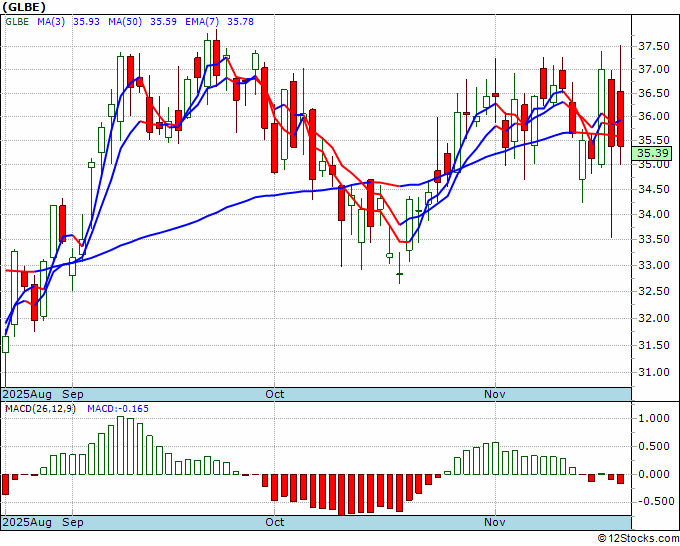Image resolution: width=680 pixels, height=546 pixels.
Task: Click the 1.000 MACD axis label
Action: [x=654, y=418]
